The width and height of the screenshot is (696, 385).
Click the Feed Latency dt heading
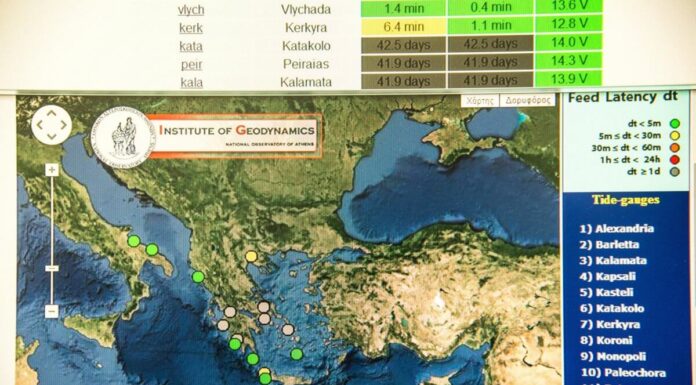pyautogui.click(x=623, y=97)
